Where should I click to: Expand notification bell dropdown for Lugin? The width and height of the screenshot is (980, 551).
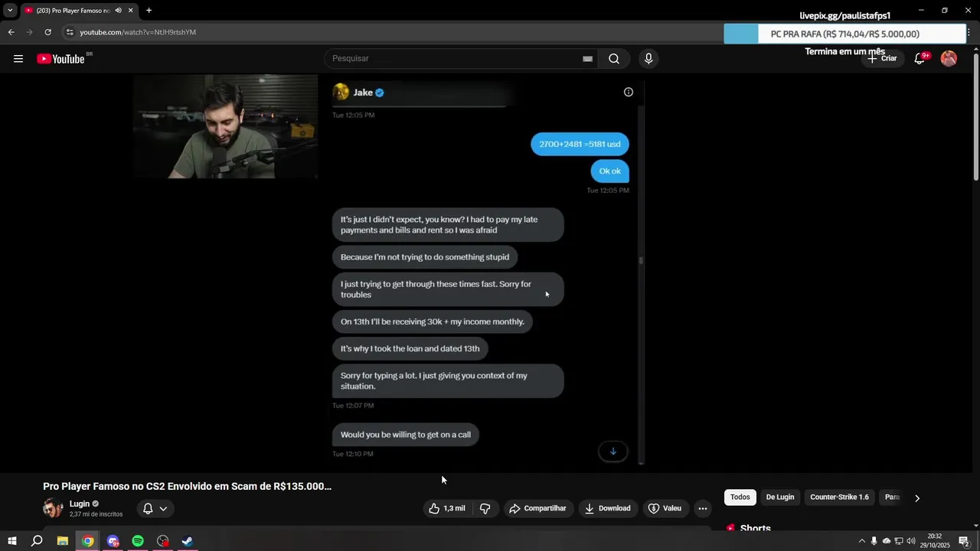click(x=155, y=508)
